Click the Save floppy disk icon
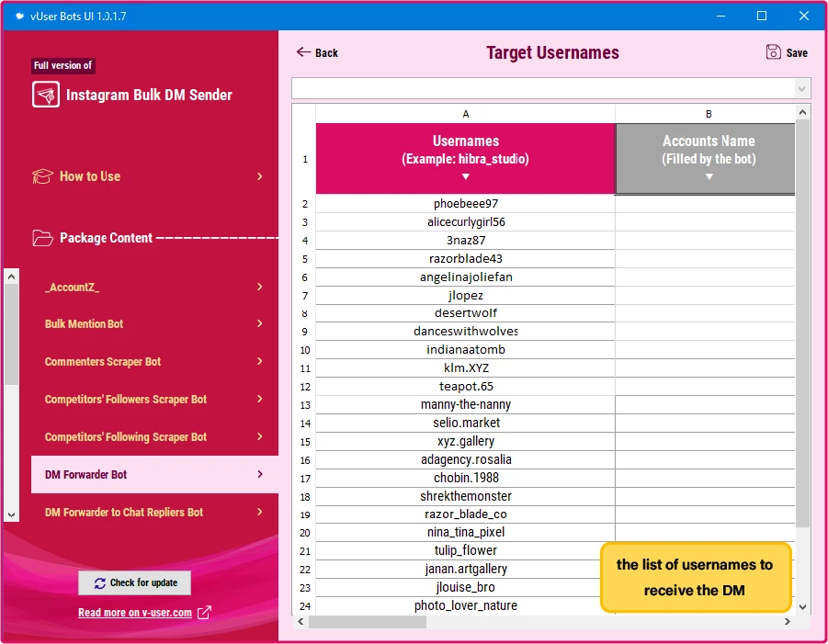The height and width of the screenshot is (644, 828). 773,52
